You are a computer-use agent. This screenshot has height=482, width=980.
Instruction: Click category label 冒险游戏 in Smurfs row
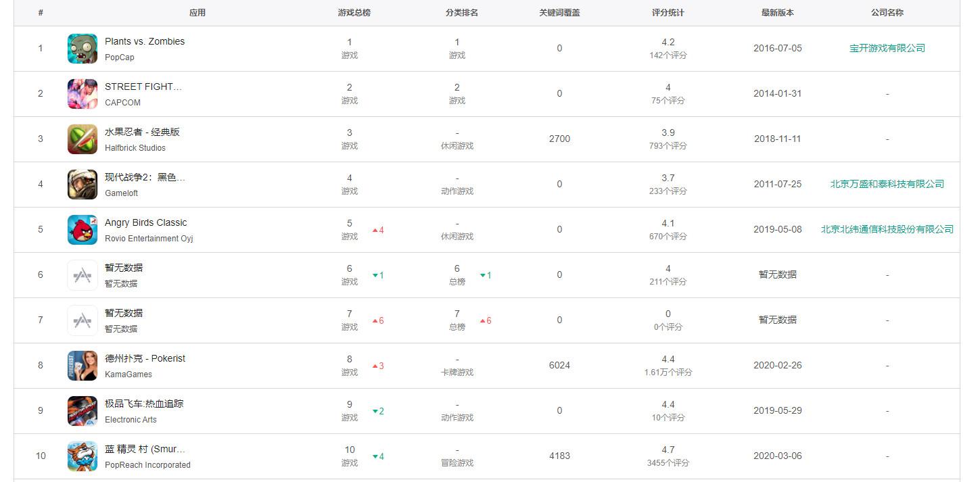457,463
